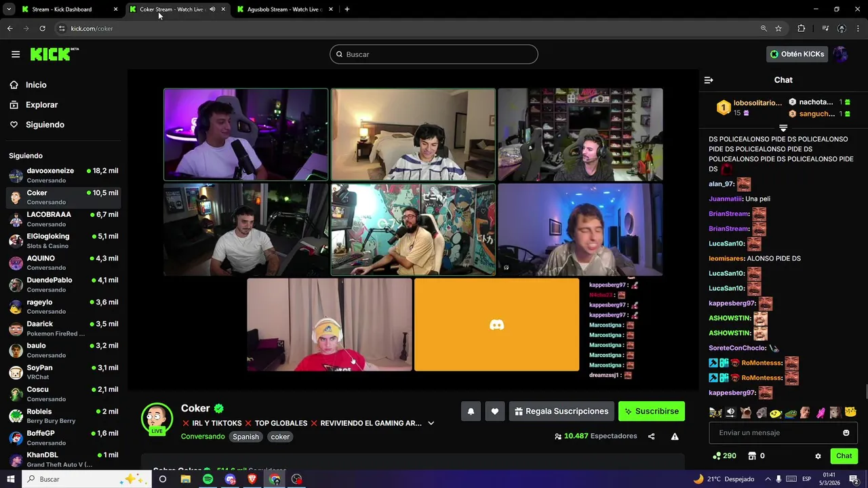Select the coker tag
The width and height of the screenshot is (868, 488).
(280, 437)
